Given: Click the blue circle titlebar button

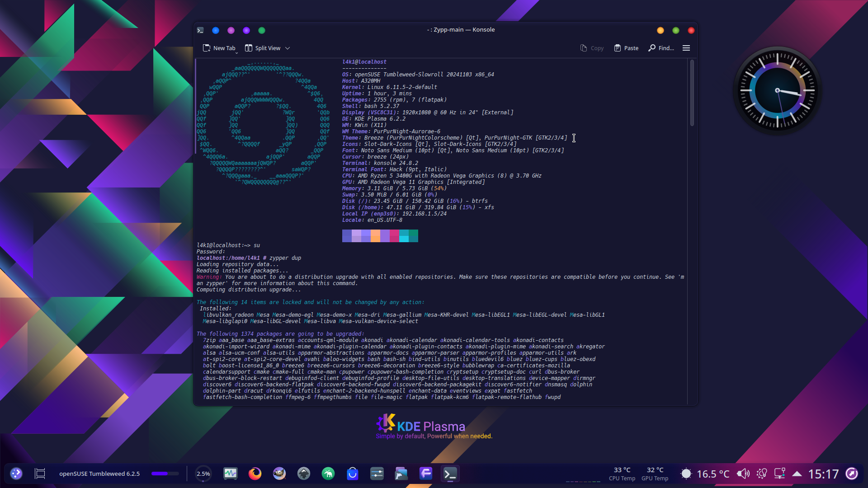Looking at the screenshot, I should coord(216,30).
